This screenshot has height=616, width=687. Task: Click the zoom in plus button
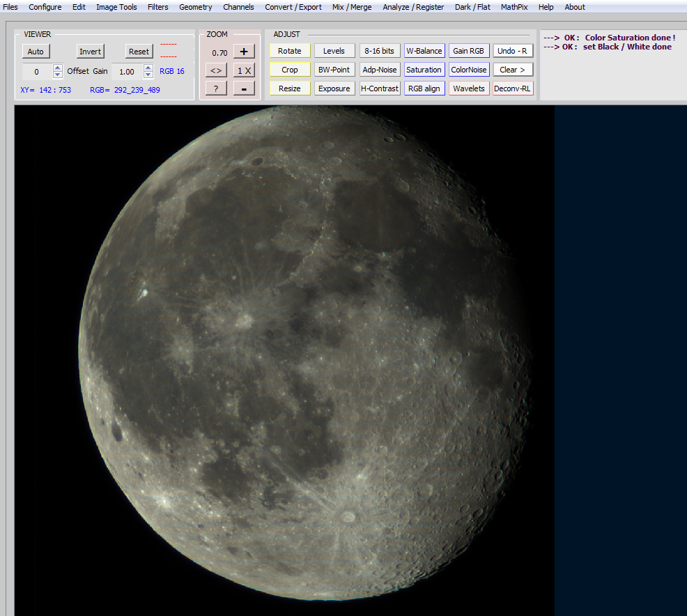point(243,52)
